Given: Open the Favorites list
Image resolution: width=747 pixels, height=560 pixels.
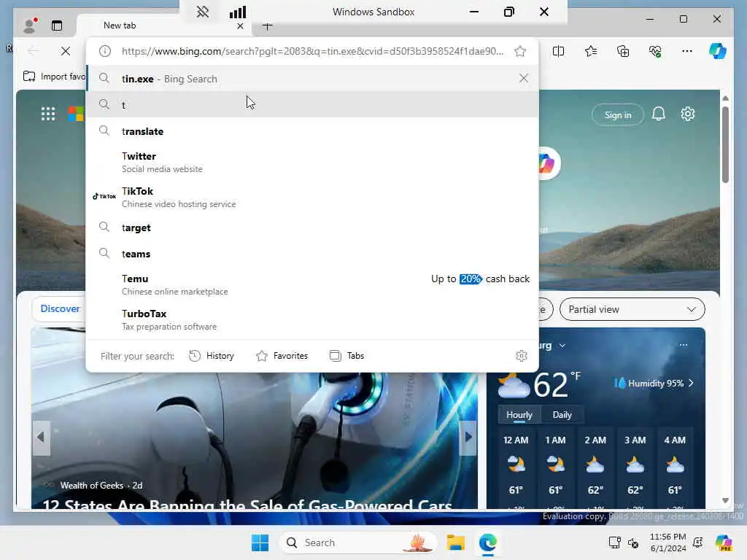Looking at the screenshot, I should (591, 51).
